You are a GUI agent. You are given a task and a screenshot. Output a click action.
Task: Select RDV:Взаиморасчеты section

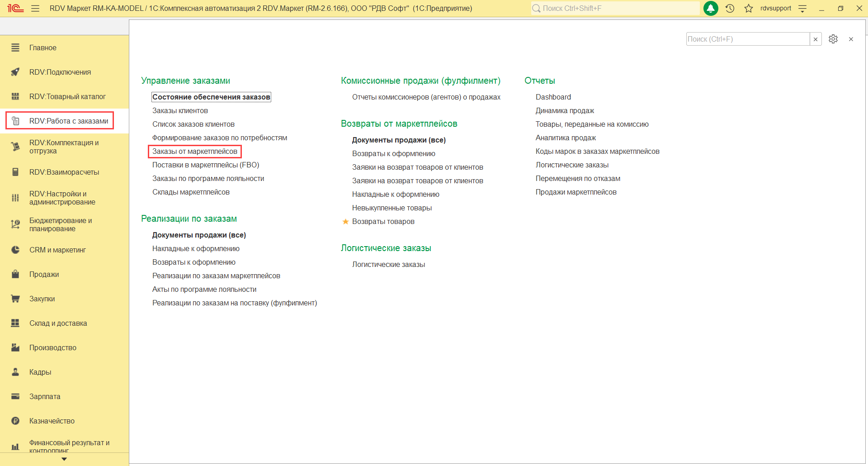click(x=64, y=172)
